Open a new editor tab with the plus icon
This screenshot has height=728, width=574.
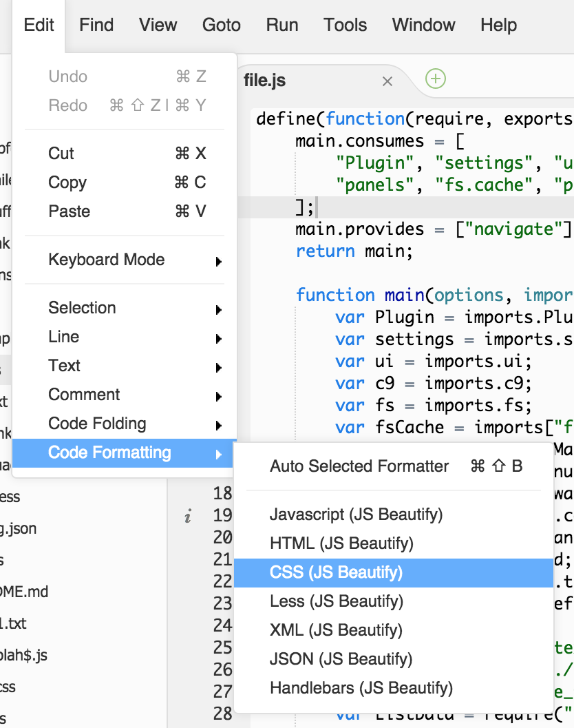click(x=435, y=79)
